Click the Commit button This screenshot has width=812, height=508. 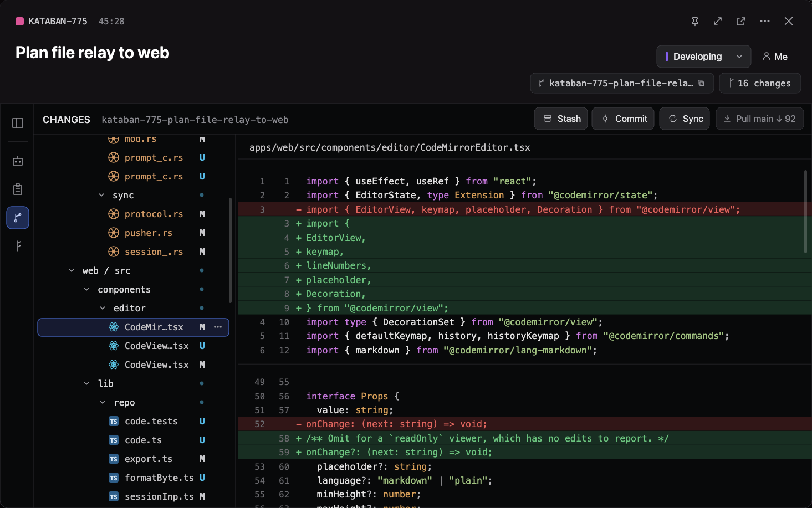[x=623, y=119]
